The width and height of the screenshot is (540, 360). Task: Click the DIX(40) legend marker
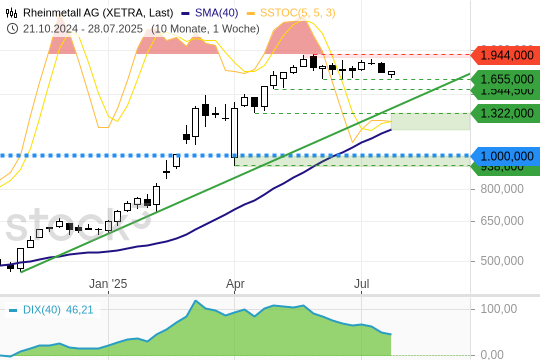point(13,310)
